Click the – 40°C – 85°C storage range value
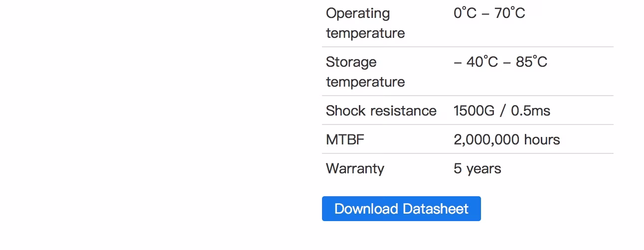Viewport: 644px width, 250px height. point(500,62)
